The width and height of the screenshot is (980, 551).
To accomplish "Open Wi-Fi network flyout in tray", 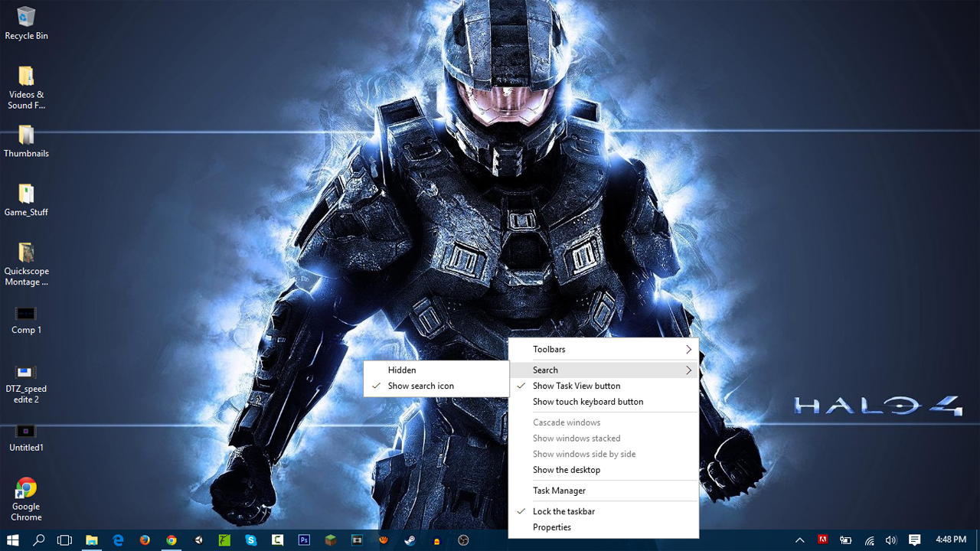I will pos(870,540).
